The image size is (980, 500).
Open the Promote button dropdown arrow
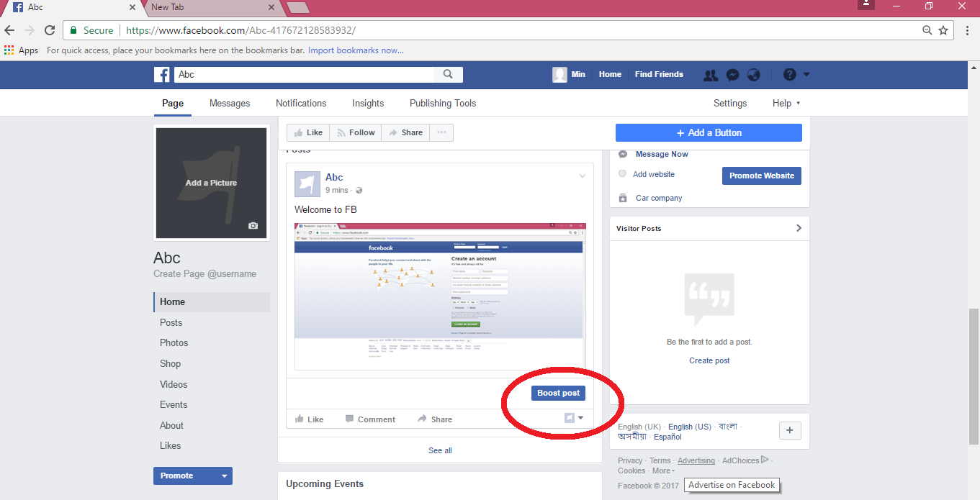[x=224, y=476]
